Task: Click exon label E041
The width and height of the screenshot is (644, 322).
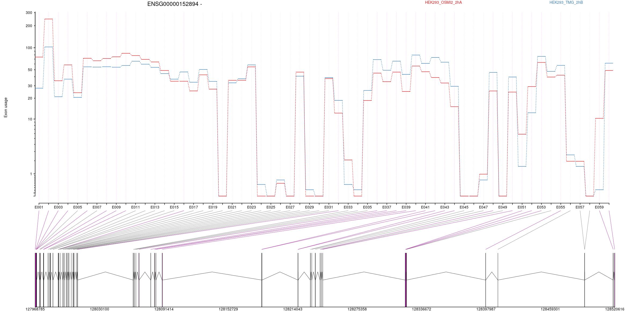Action: pyautogui.click(x=425, y=207)
